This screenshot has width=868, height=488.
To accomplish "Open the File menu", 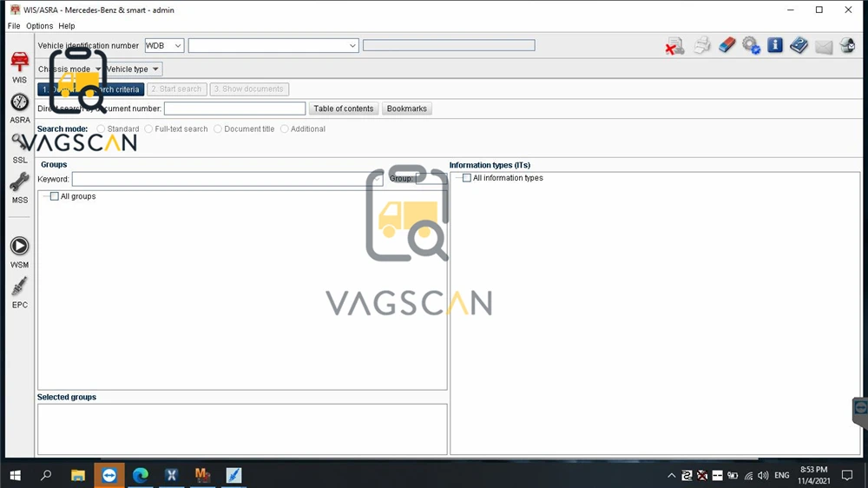I will (14, 26).
